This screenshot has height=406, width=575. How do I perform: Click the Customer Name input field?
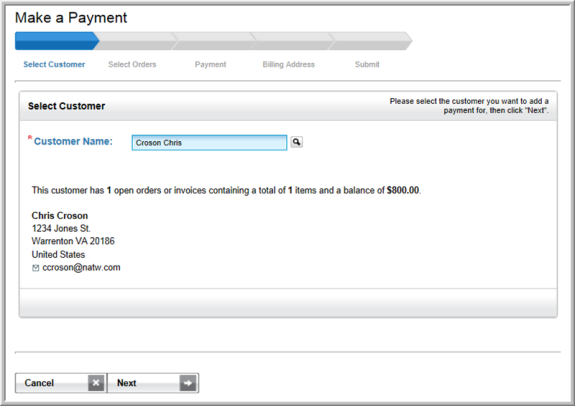pos(209,143)
